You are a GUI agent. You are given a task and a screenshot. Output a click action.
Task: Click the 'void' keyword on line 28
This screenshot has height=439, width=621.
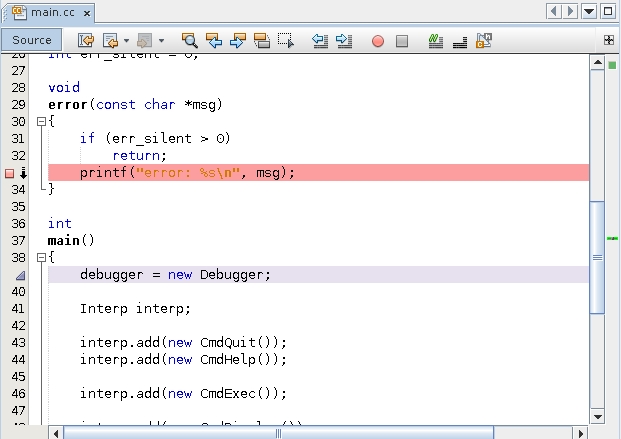point(64,87)
